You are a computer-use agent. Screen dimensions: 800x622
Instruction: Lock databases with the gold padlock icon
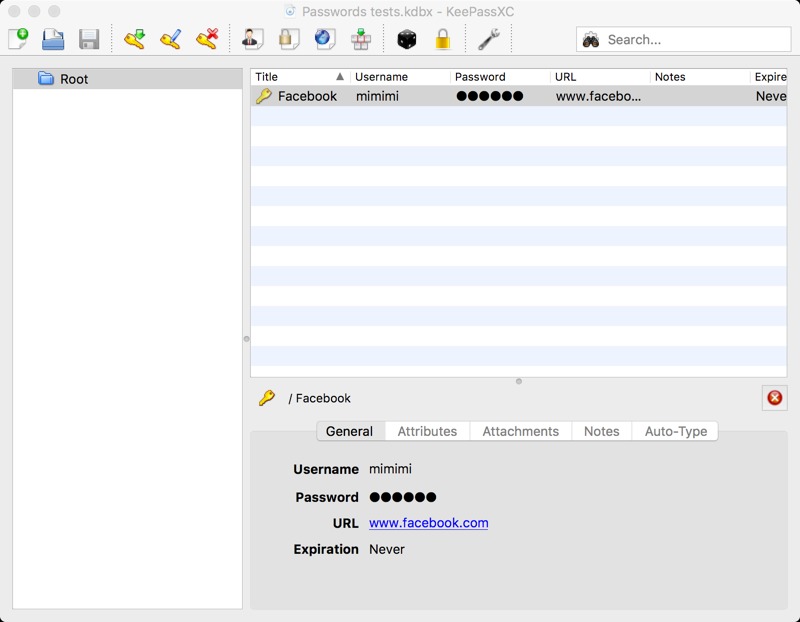coord(443,39)
